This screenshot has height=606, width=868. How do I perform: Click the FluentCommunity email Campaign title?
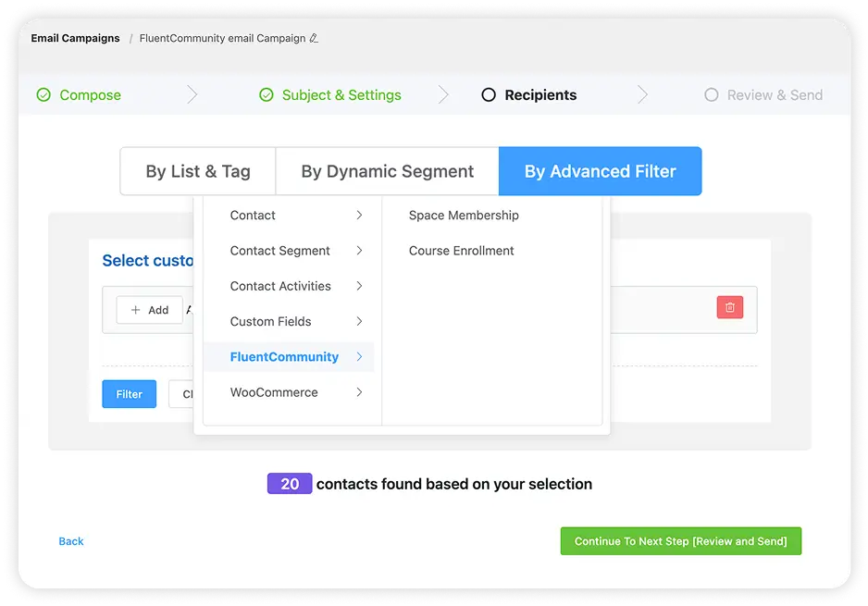click(222, 38)
